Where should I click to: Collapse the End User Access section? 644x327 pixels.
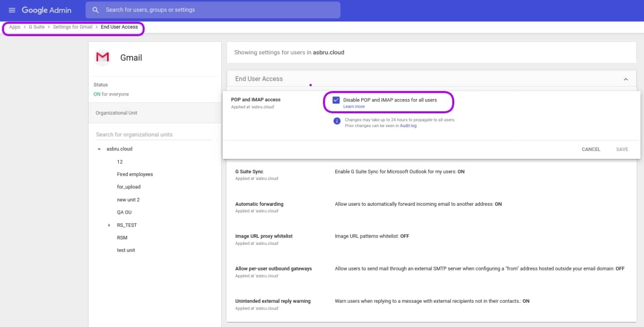pos(625,79)
